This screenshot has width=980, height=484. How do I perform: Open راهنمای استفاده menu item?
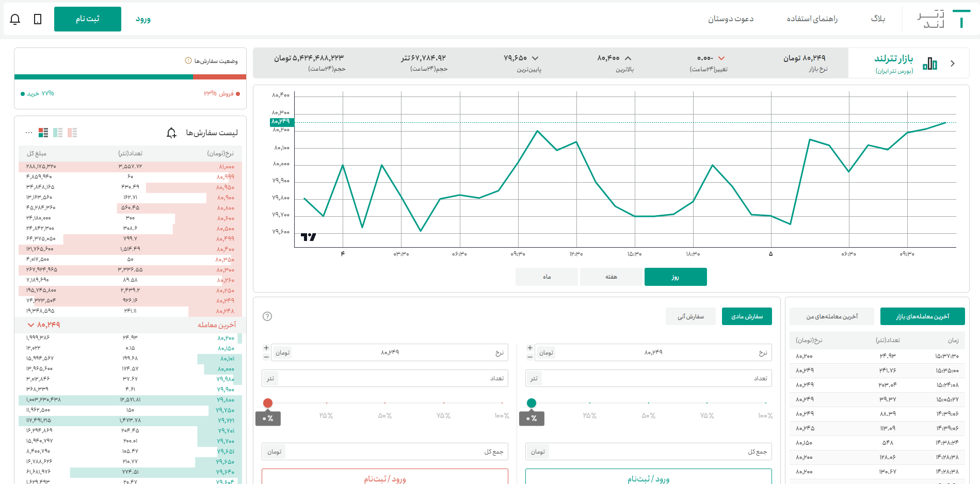coord(812,19)
